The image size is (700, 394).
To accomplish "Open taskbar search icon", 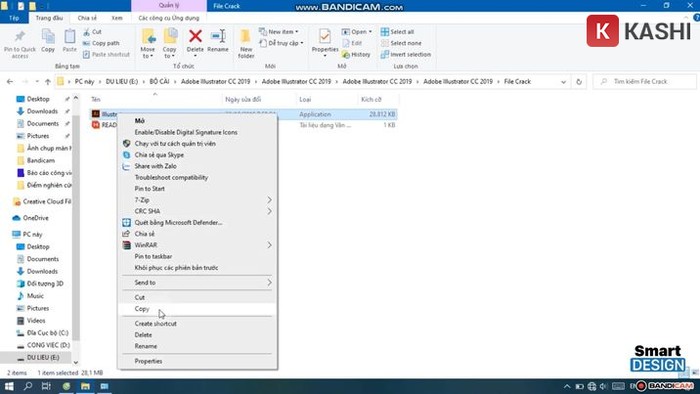I will [28, 386].
